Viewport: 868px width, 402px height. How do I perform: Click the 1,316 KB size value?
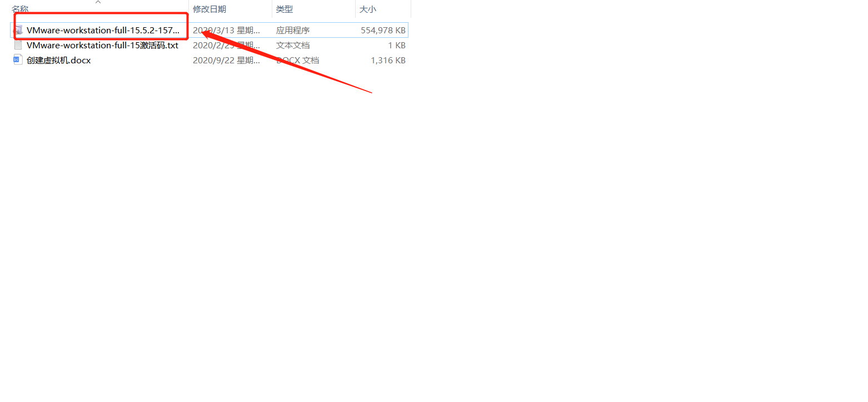[x=388, y=60]
